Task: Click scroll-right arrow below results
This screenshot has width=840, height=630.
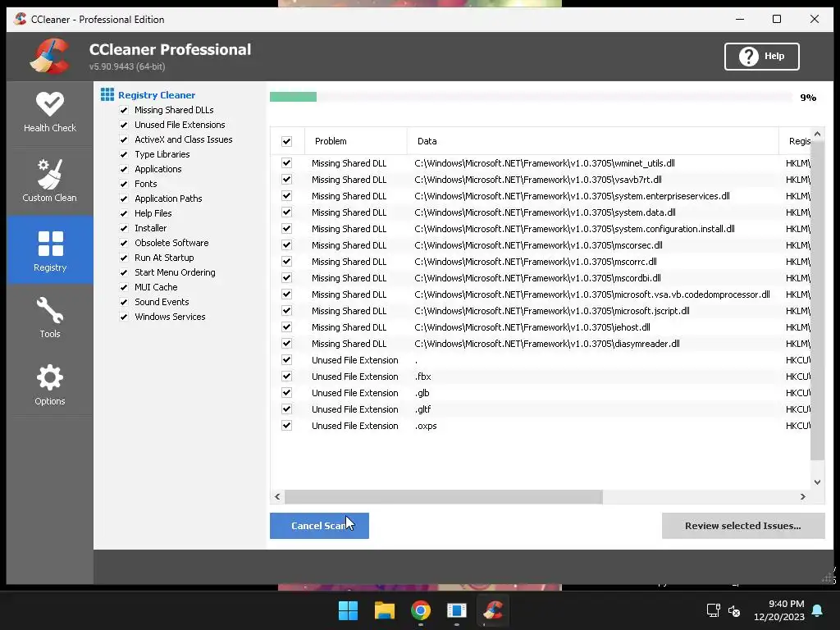Action: (x=802, y=496)
